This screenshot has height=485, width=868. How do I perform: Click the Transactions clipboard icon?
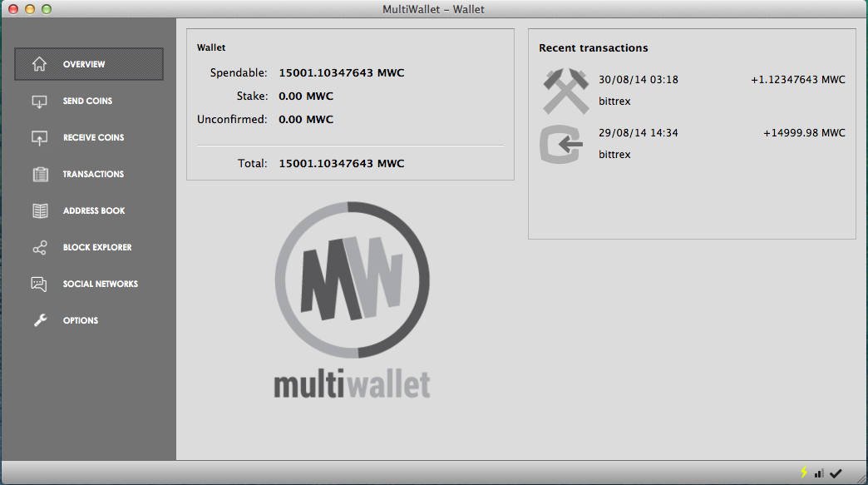coord(40,175)
